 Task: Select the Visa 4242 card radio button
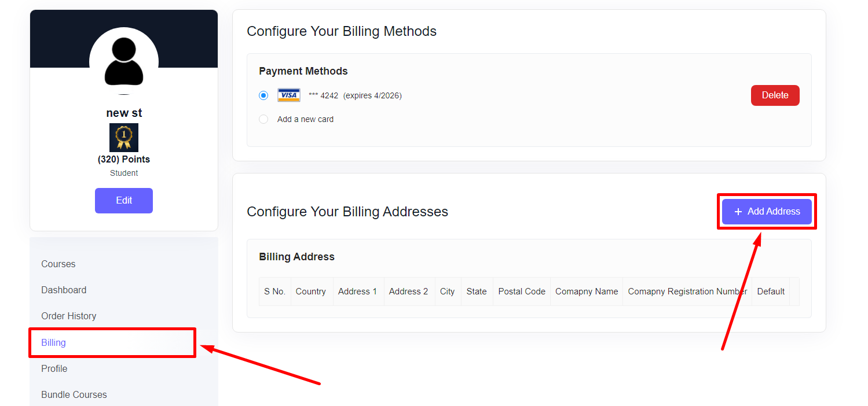263,95
